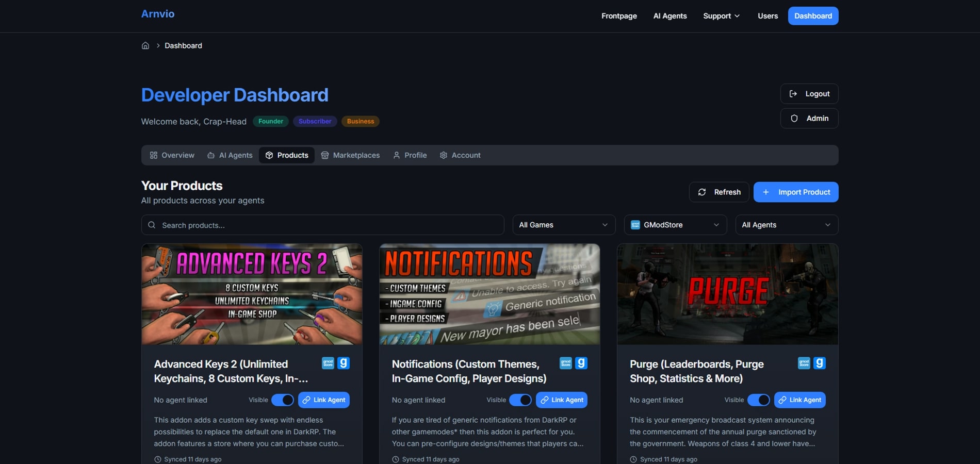
Task: Open Users in top navigation
Action: click(767, 16)
